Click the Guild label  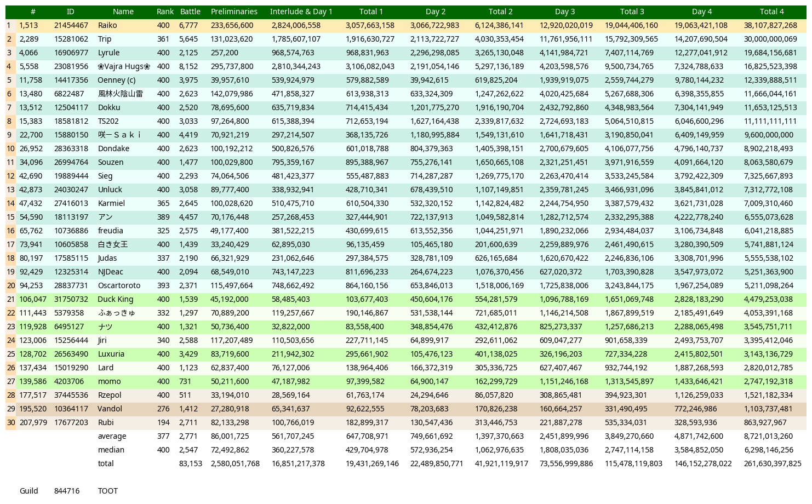(x=28, y=491)
